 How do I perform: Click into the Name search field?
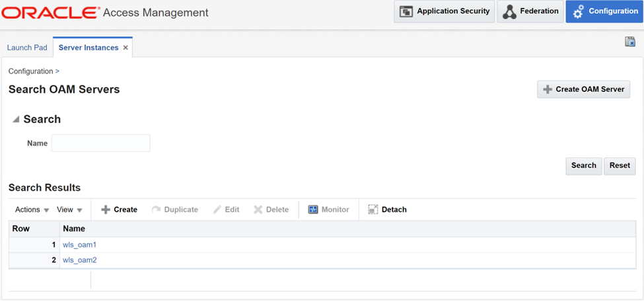pos(100,143)
